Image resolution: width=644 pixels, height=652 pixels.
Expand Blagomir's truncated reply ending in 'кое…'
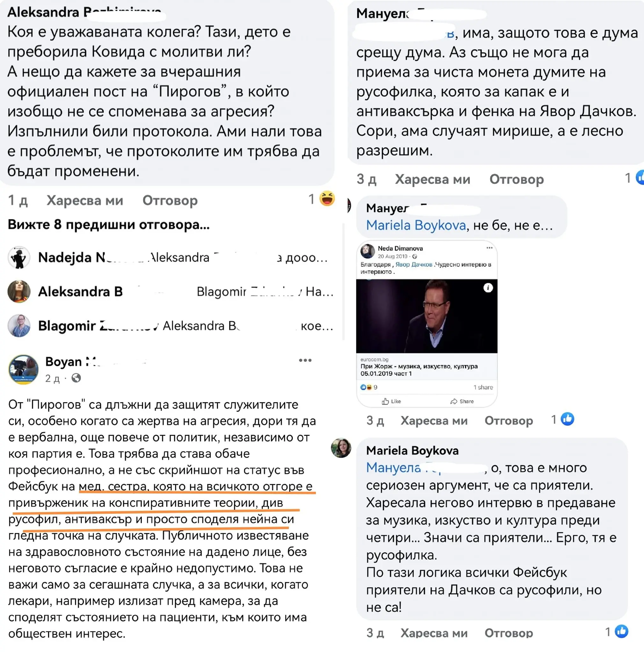[185, 326]
